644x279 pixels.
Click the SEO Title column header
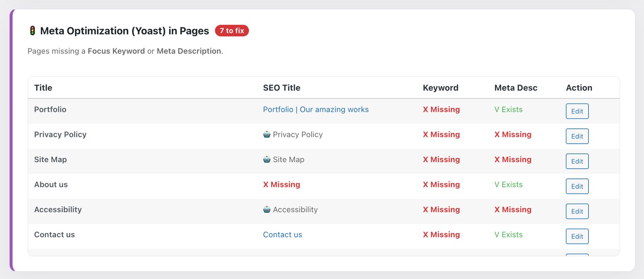281,88
